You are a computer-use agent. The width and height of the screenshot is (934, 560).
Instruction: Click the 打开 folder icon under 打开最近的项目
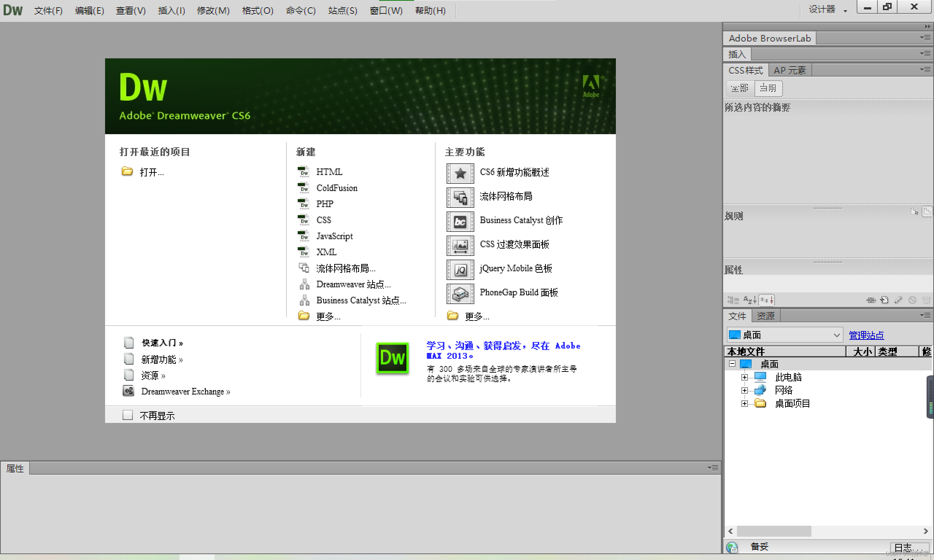coord(127,171)
